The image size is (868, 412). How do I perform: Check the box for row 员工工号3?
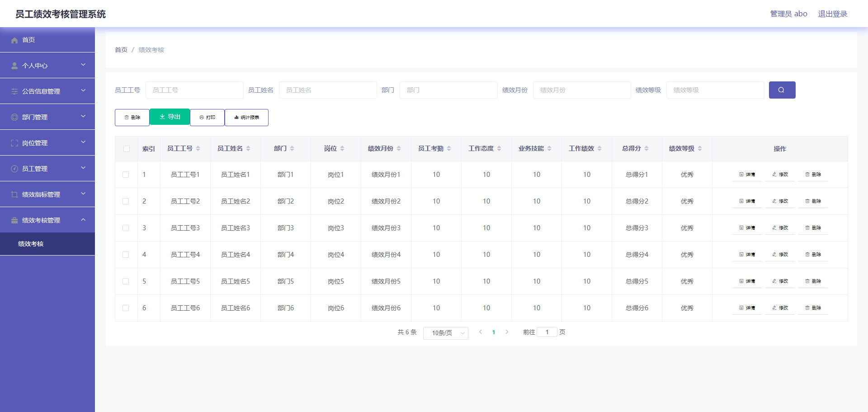tap(126, 228)
